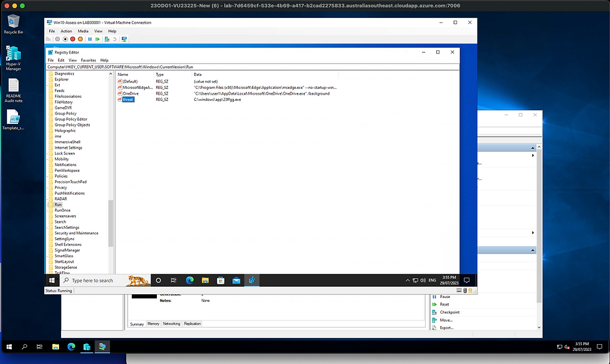610x364 pixels.
Task: Click the orange Save state toolbar icon
Action: coord(80,39)
